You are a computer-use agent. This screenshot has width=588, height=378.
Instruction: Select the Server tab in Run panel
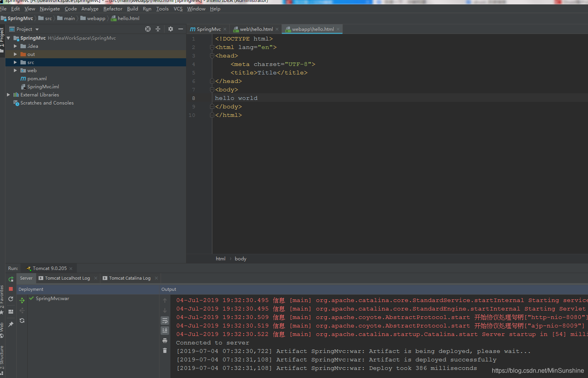click(26, 278)
